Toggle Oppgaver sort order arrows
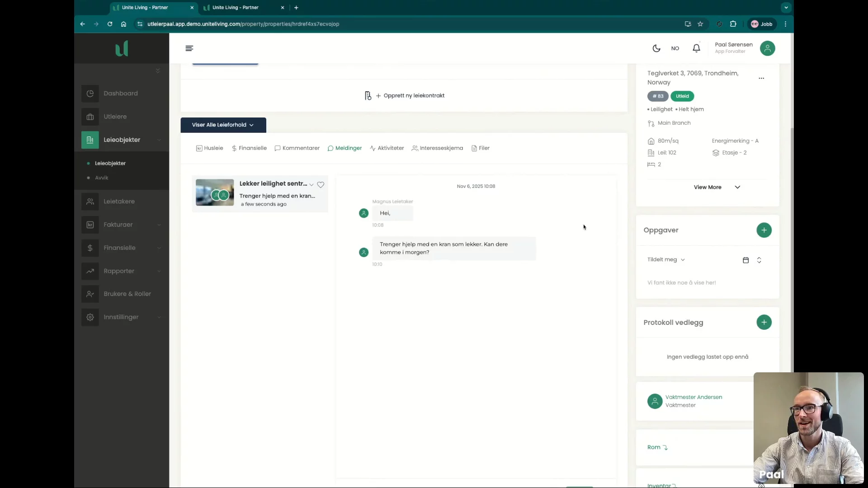Viewport: 868px width, 488px height. coord(759,260)
